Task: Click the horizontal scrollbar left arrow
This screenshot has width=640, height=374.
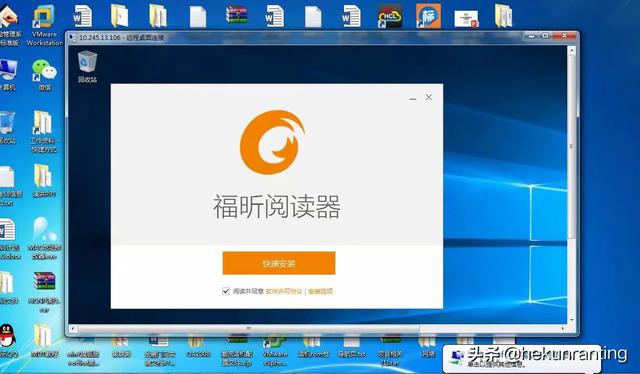Action: click(72, 328)
